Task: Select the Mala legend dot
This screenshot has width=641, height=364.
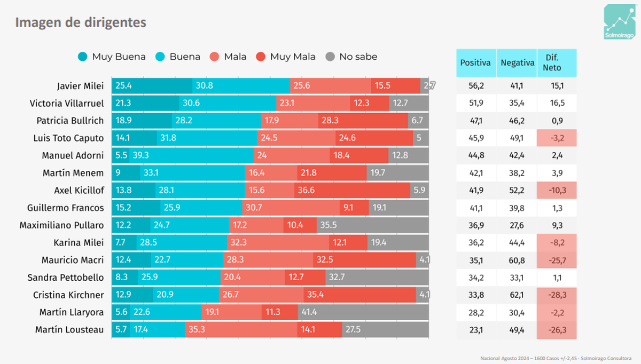Action: (215, 57)
